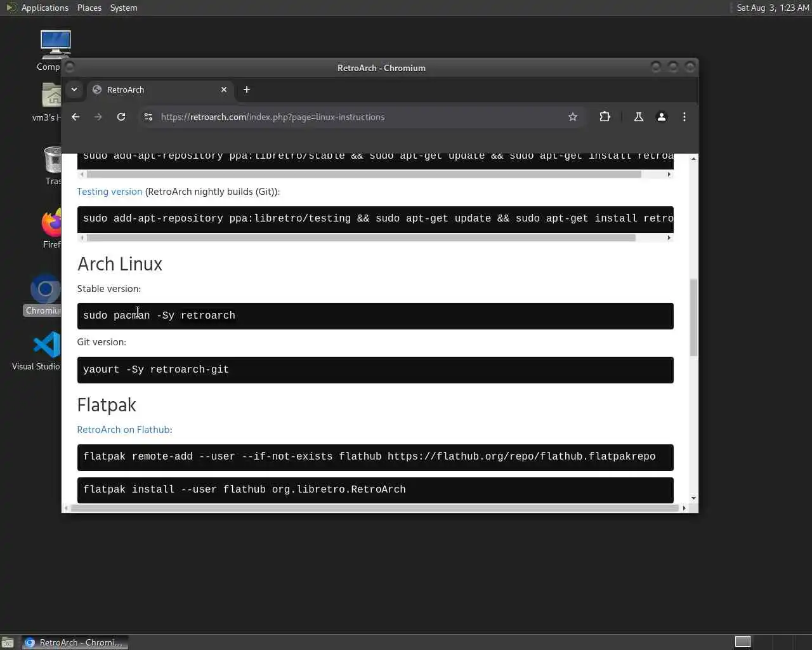Click the Flatpak heading

coord(107,405)
